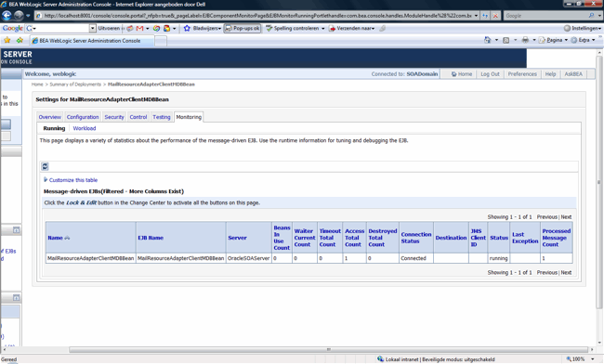Click the Home icon link in header
Viewport: 604px width, 364px height.
click(x=462, y=74)
